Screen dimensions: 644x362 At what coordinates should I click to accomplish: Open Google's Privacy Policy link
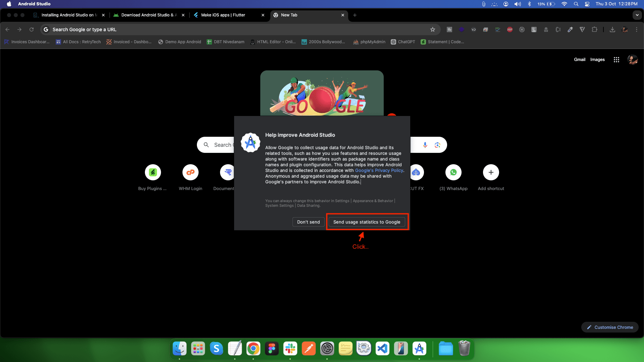pyautogui.click(x=379, y=170)
